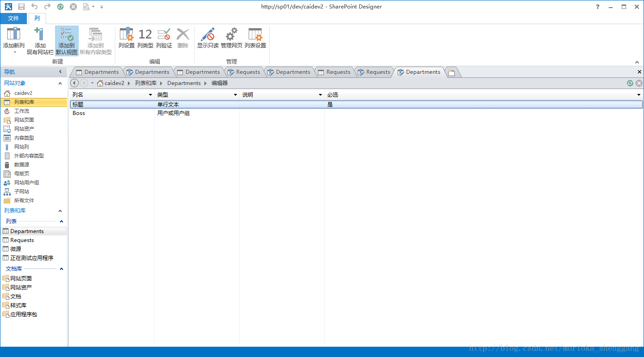Close the current tab with X

(x=639, y=72)
